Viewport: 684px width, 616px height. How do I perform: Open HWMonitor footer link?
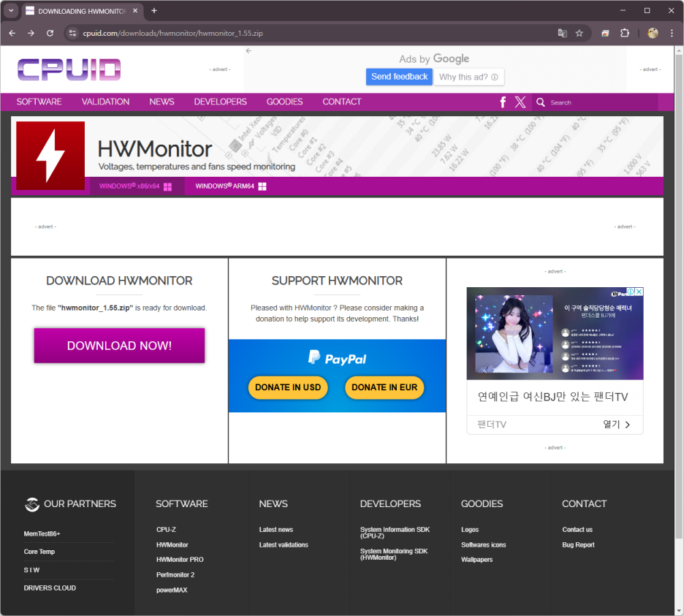[x=172, y=544]
